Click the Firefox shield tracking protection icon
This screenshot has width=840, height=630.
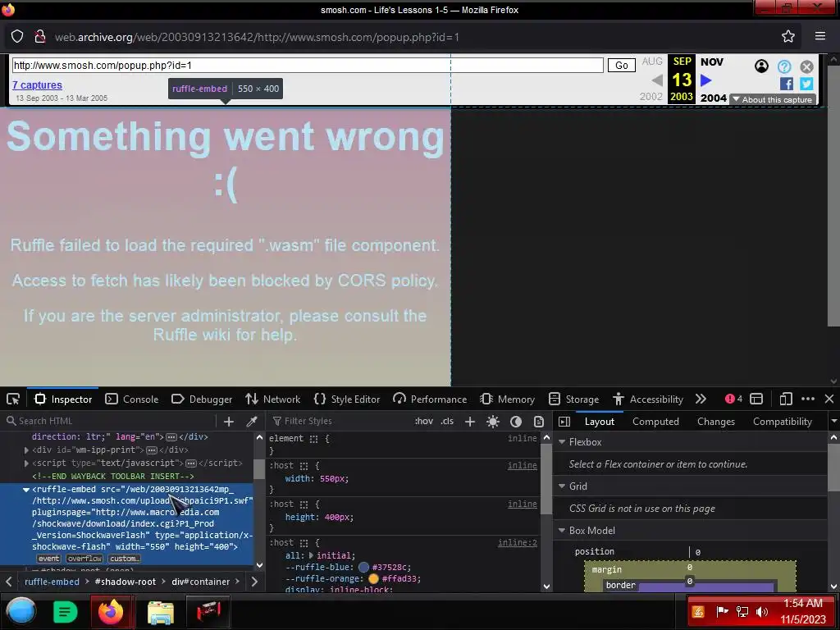(17, 36)
